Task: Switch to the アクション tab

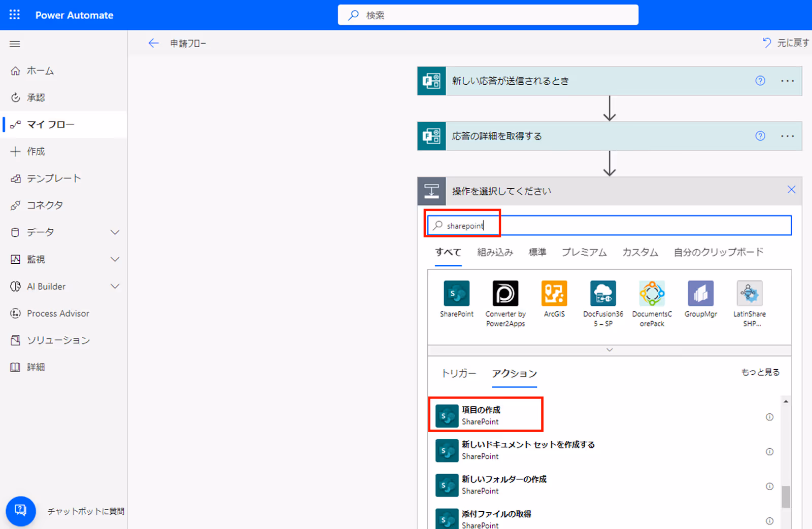Action: (x=514, y=373)
